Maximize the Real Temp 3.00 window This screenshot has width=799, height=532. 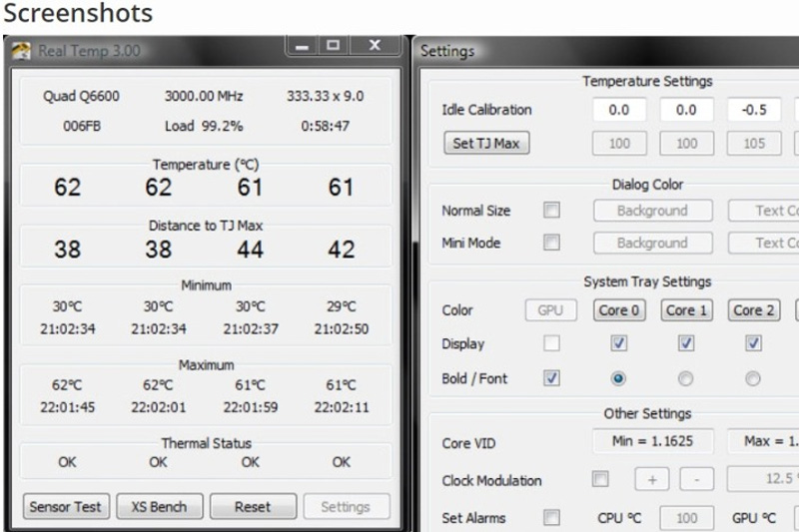334,45
